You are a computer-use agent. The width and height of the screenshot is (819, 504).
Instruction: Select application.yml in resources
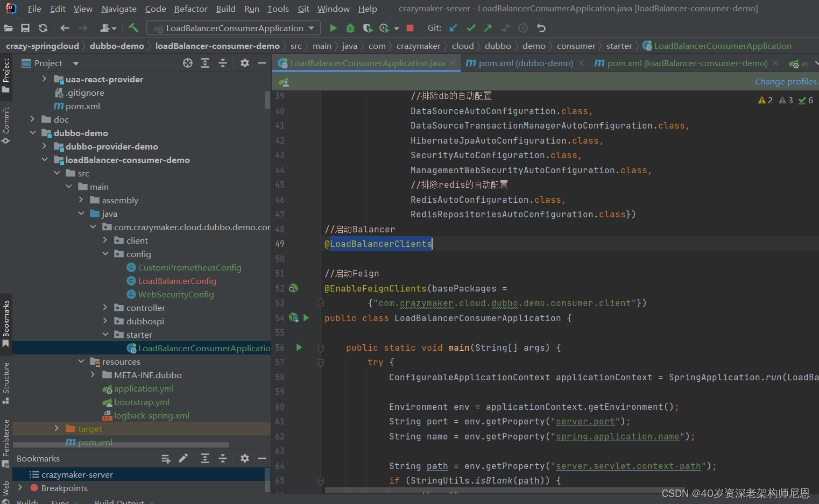pyautogui.click(x=144, y=388)
